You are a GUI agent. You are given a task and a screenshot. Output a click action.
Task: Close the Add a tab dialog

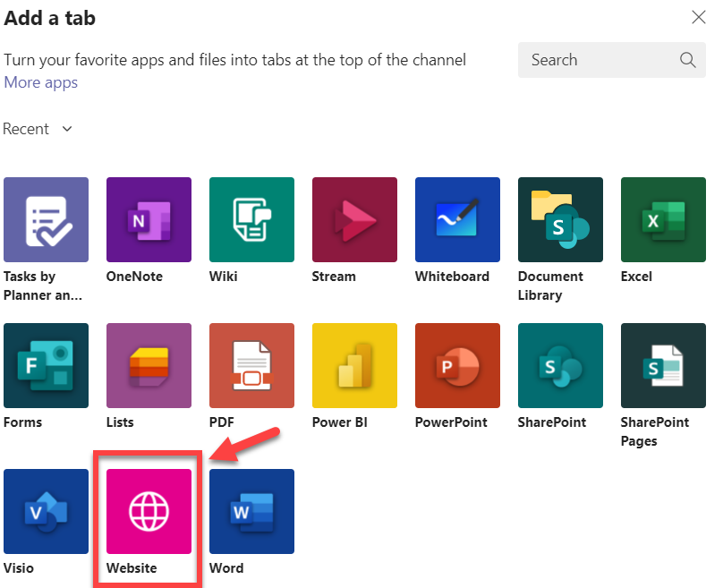click(699, 18)
